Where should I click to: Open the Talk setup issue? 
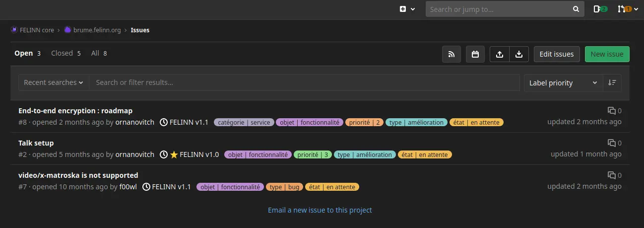(36, 143)
